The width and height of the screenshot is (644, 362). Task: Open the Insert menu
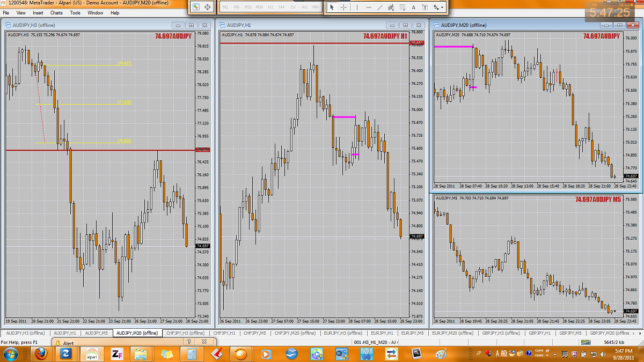coord(38,12)
